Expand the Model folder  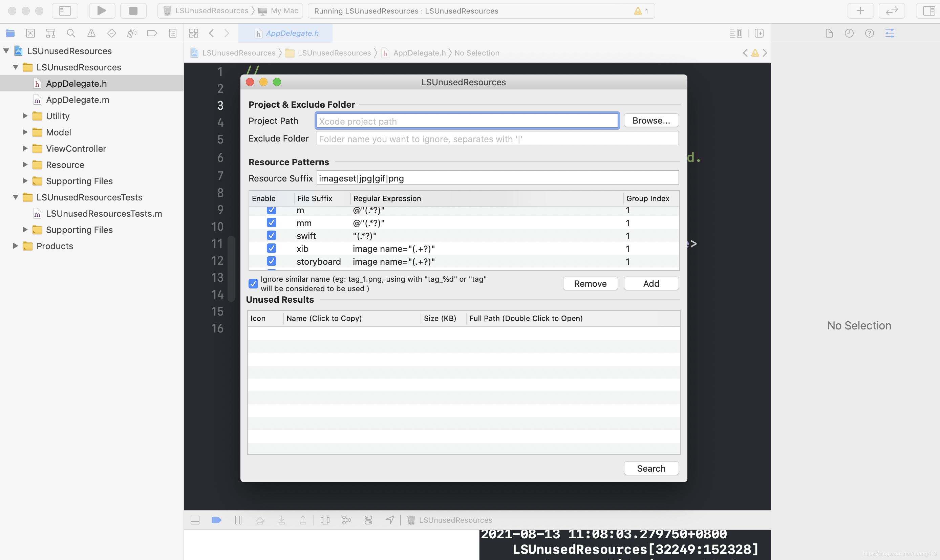25,132
